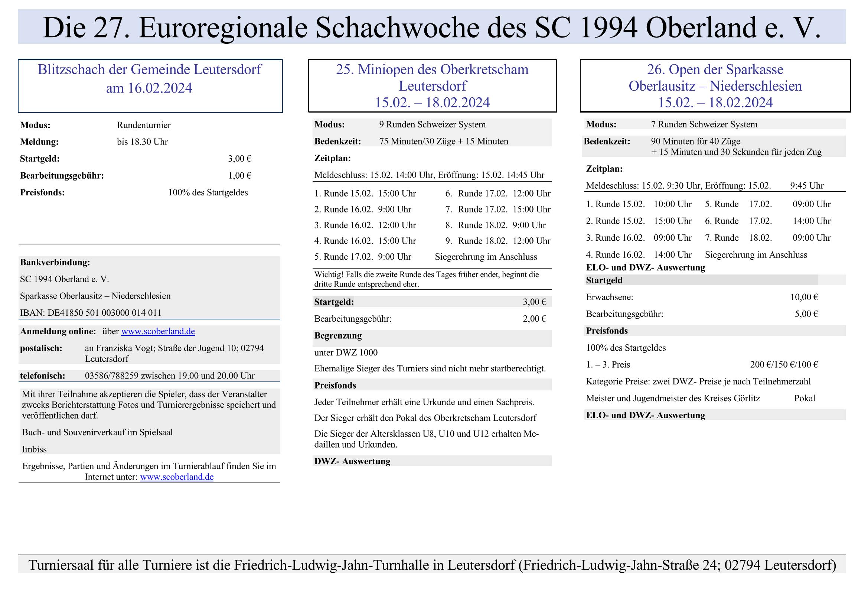Click the Miniopen Bearbeitungsgebühr '2,00 €' value
This screenshot has height=614, width=868.
535,319
